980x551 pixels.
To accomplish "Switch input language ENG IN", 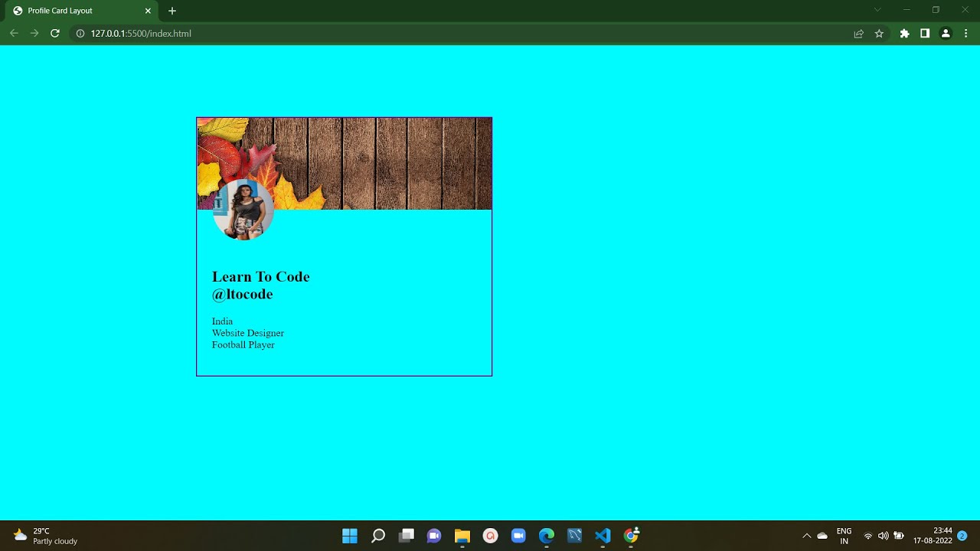I will [x=844, y=536].
